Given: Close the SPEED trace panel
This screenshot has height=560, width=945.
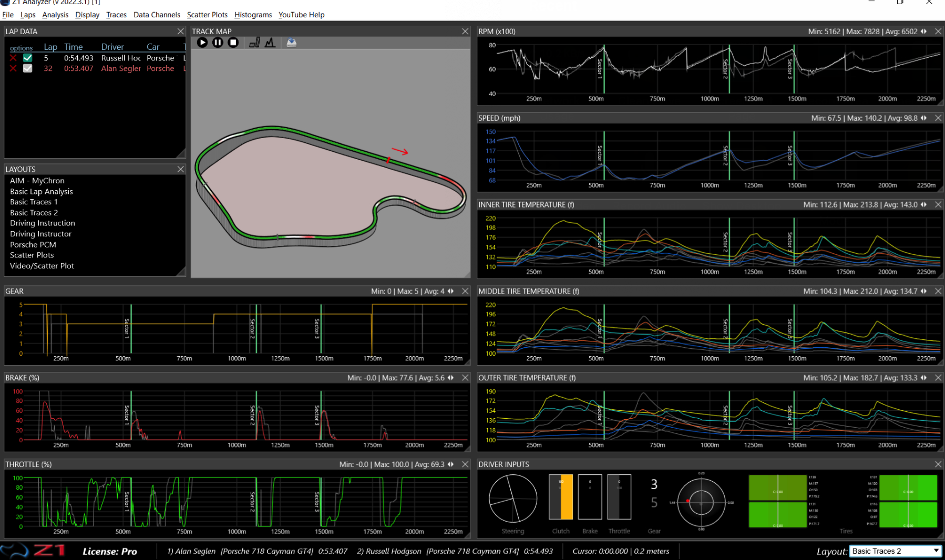Looking at the screenshot, I should pyautogui.click(x=938, y=118).
